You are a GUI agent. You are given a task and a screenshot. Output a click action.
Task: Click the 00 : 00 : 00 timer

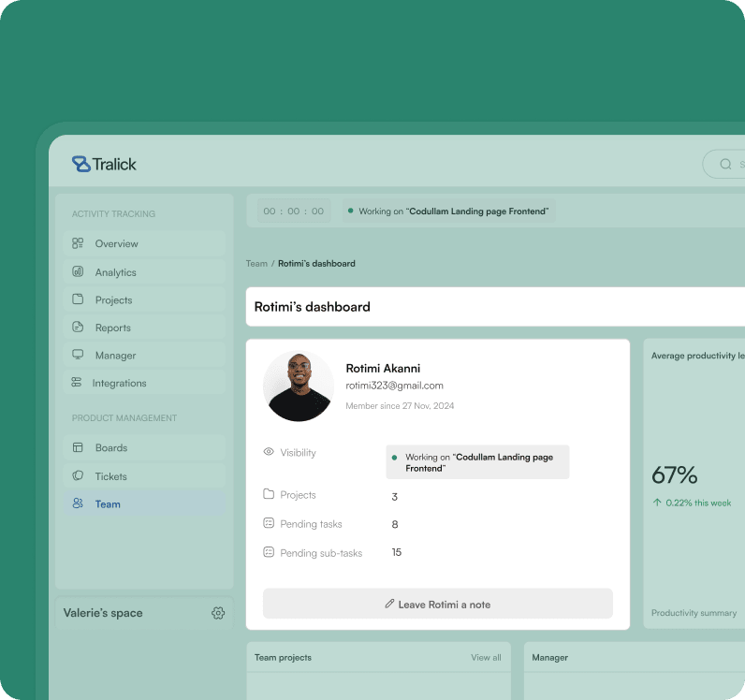tap(294, 211)
